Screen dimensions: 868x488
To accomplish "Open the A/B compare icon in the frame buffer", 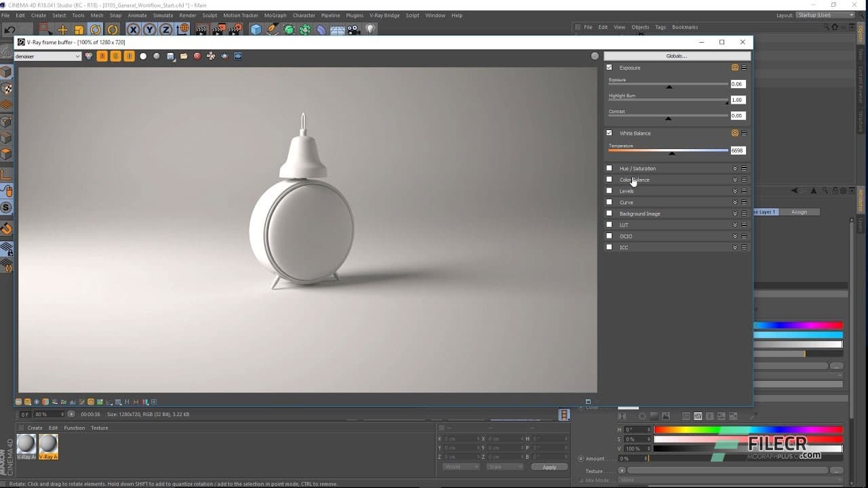I will [237, 56].
